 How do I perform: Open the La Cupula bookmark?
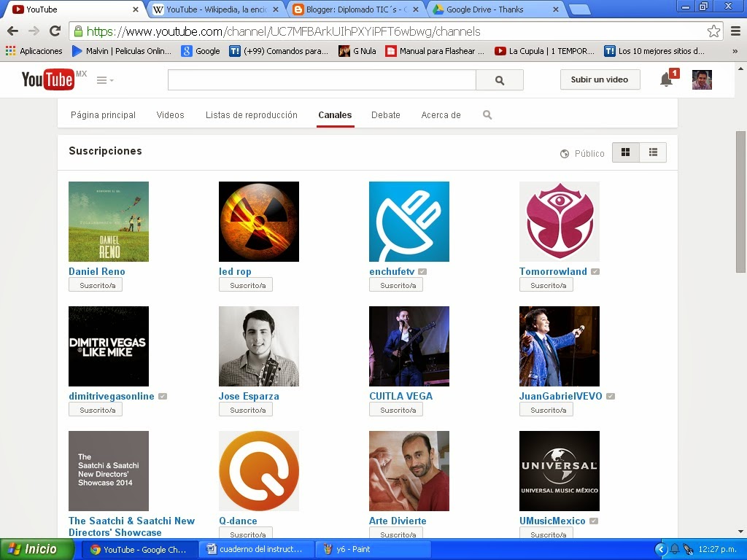[544, 51]
